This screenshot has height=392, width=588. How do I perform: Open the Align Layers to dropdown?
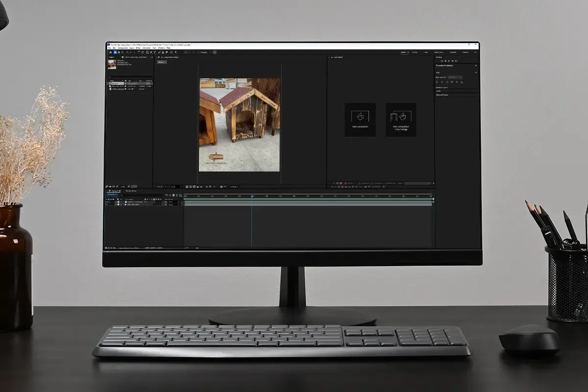[455, 77]
